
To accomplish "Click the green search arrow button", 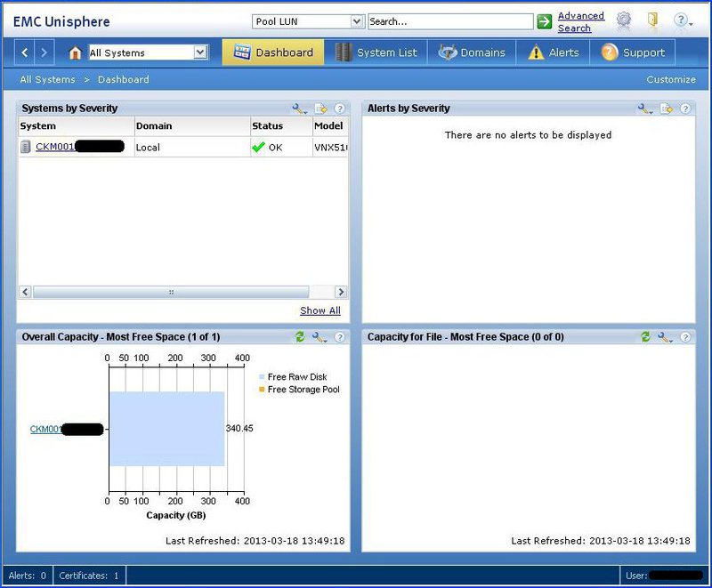I will [x=544, y=20].
